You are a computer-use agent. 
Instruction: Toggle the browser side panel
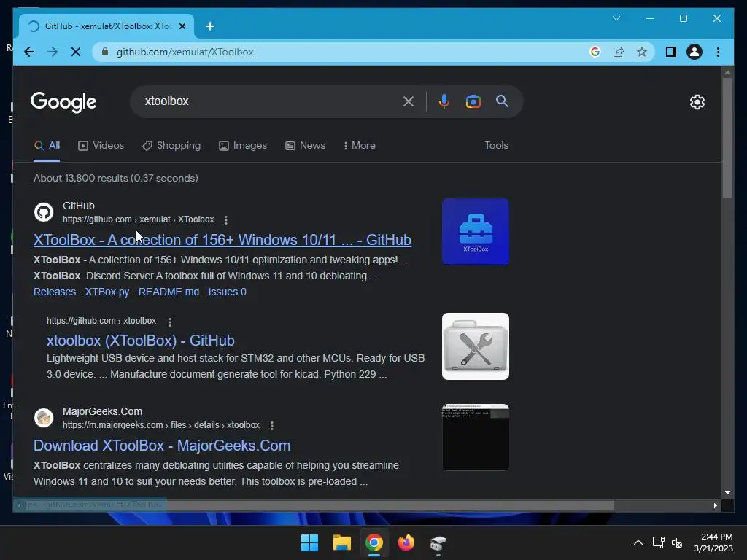click(x=671, y=52)
